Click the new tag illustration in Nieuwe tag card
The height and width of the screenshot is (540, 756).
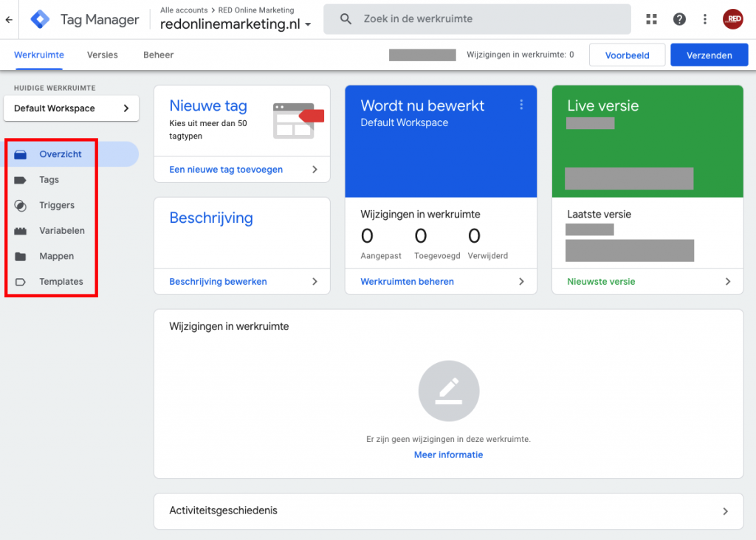coord(298,120)
